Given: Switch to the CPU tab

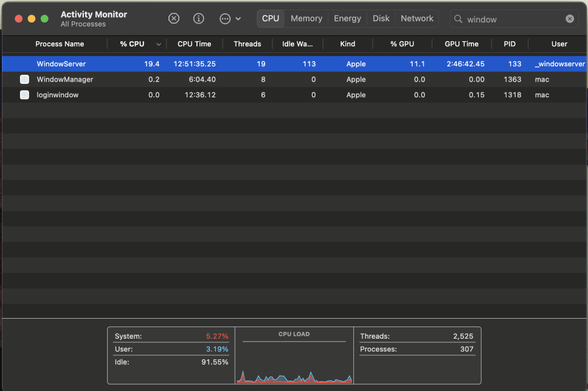Looking at the screenshot, I should click(271, 18).
